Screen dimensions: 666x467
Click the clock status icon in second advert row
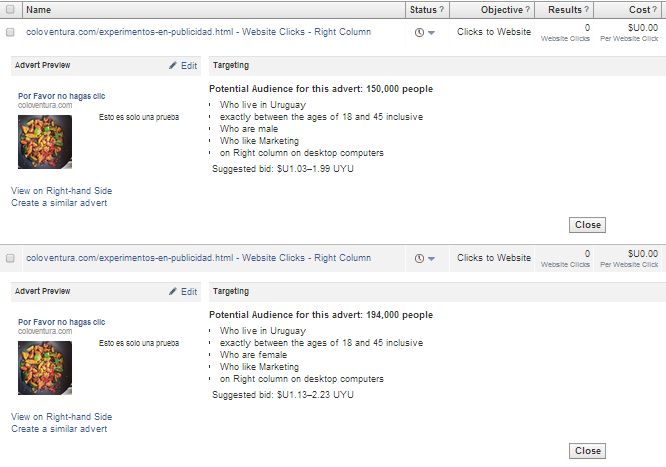point(419,258)
